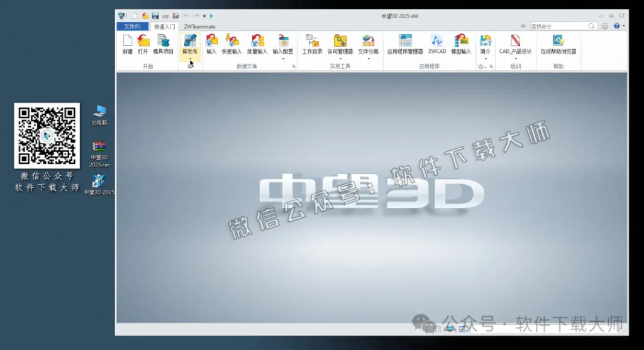644x350 pixels.
Task: Expand the 文件分离 dropdown arrow
Action: pos(368,59)
